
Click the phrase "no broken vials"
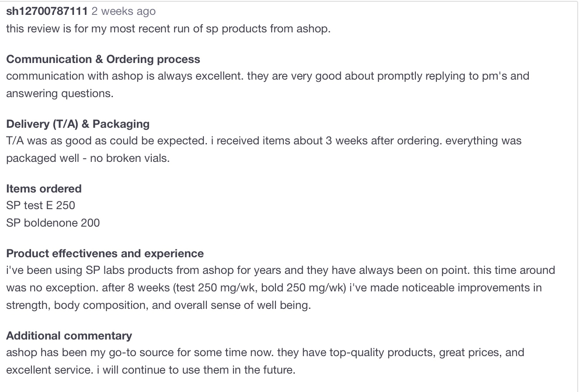point(129,158)
